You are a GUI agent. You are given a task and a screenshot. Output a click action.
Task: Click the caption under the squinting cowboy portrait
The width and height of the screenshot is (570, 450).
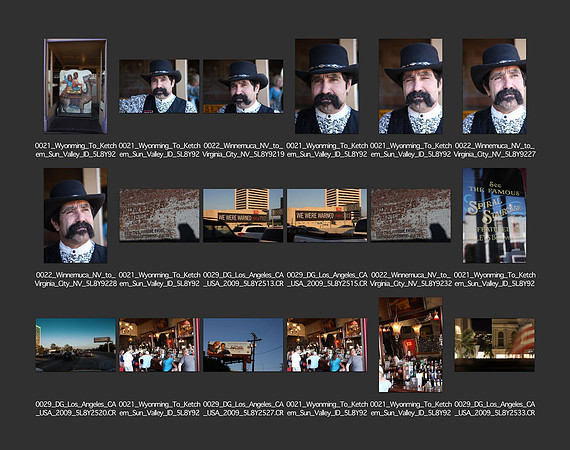411,150
